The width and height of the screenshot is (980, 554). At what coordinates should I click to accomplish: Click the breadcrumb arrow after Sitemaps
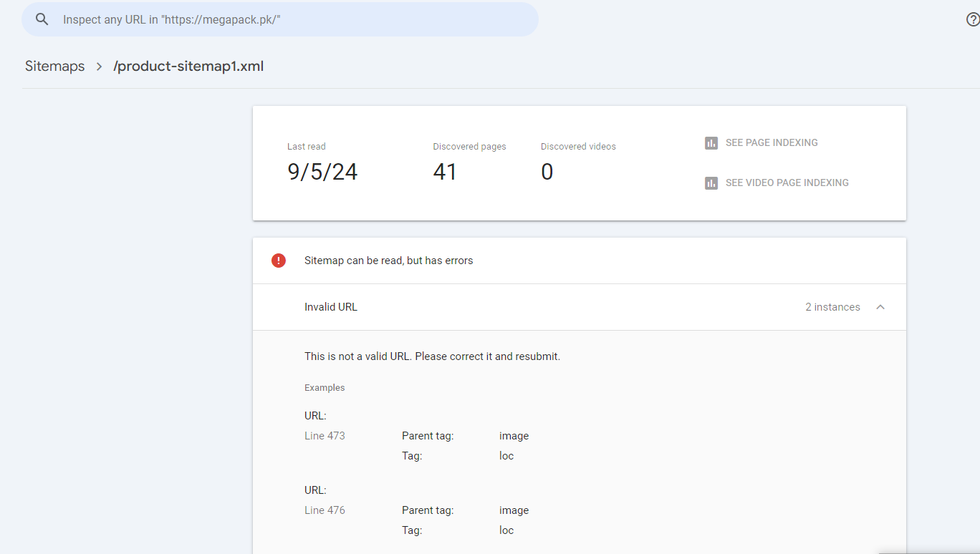point(100,67)
